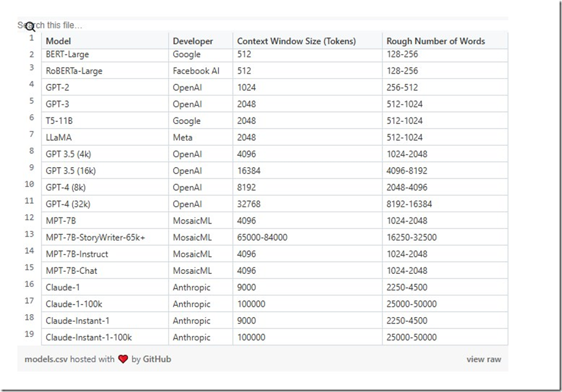Click the Claude-1-100k model cell
Viewport: 562px width, 392px height.
[74, 304]
